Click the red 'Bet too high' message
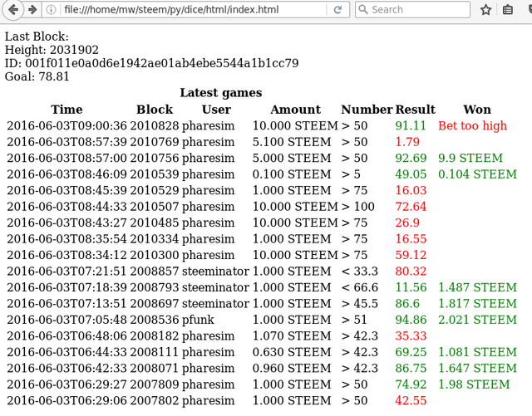 (472, 125)
